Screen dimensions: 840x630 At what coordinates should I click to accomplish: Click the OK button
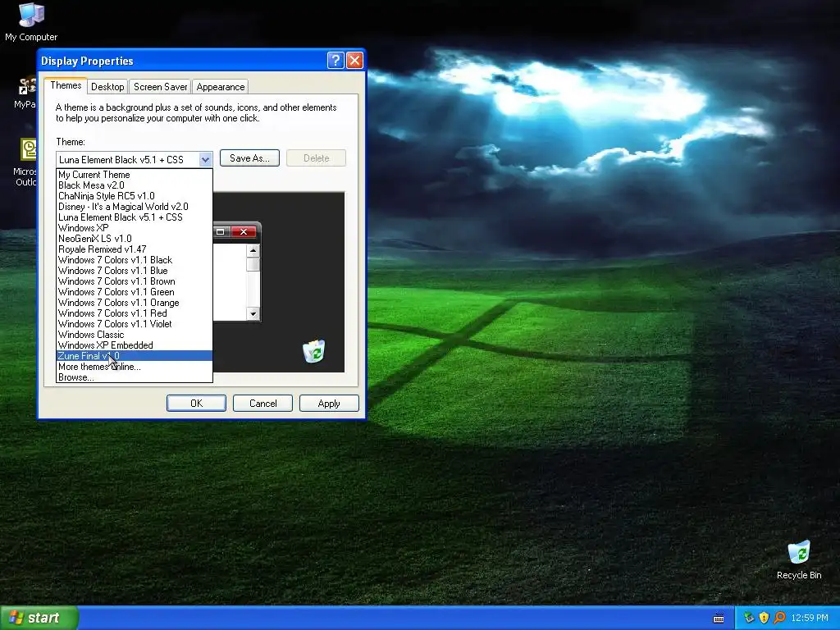[x=196, y=404]
